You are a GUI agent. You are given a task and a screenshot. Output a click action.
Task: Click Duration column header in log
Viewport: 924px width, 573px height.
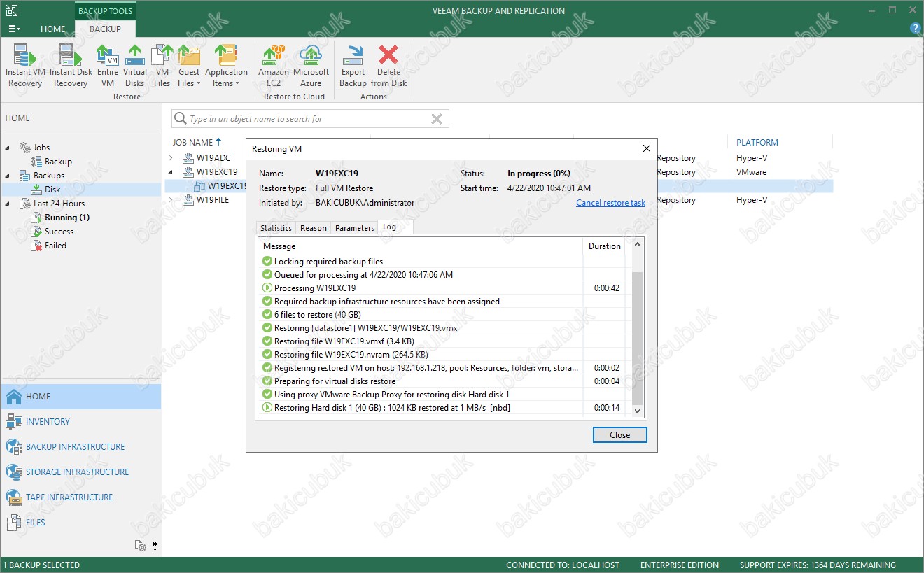pyautogui.click(x=605, y=246)
